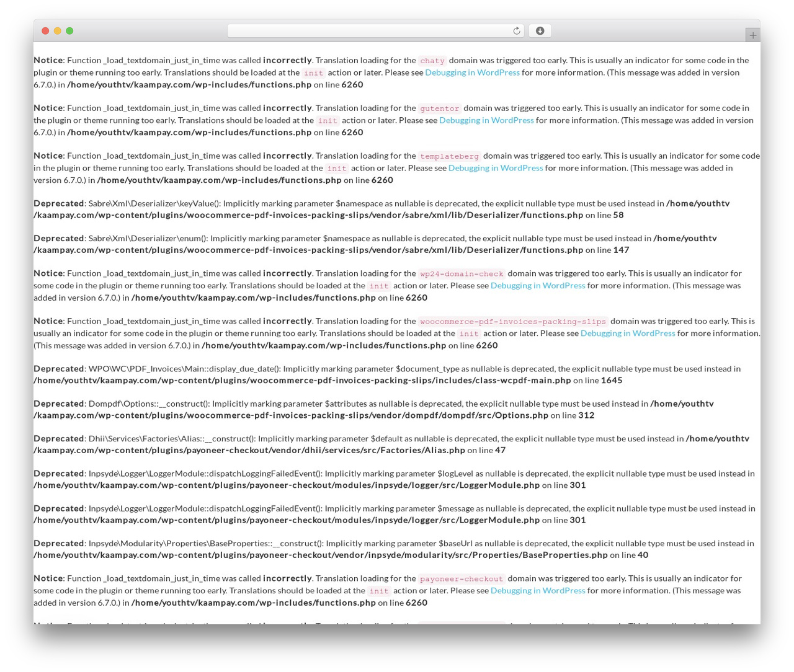Maximize the window with green button

pos(69,31)
